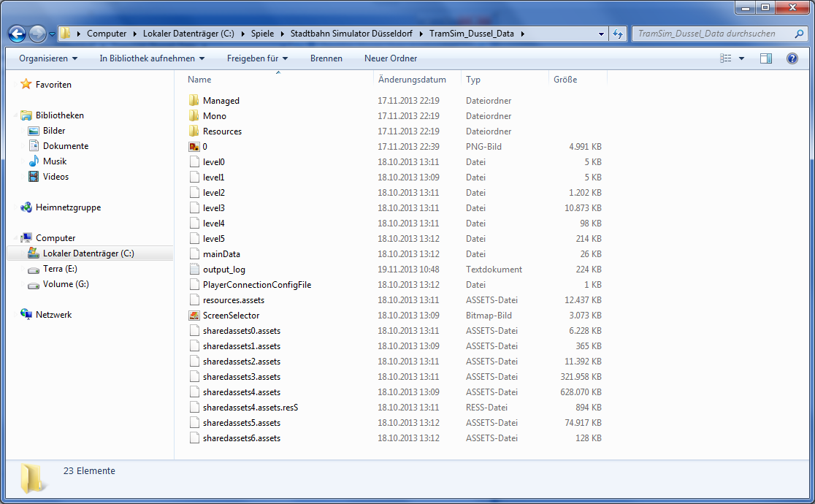Click the Brennen toolbar button
Image resolution: width=815 pixels, height=504 pixels.
326,58
